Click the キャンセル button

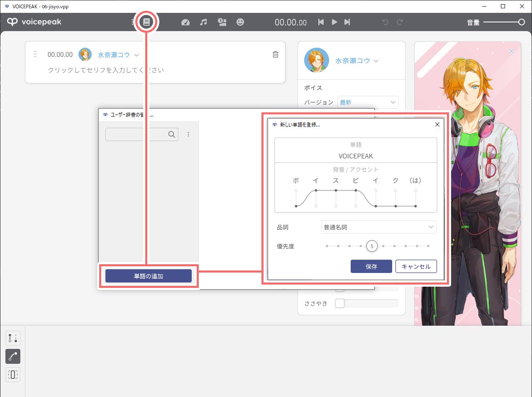(416, 266)
